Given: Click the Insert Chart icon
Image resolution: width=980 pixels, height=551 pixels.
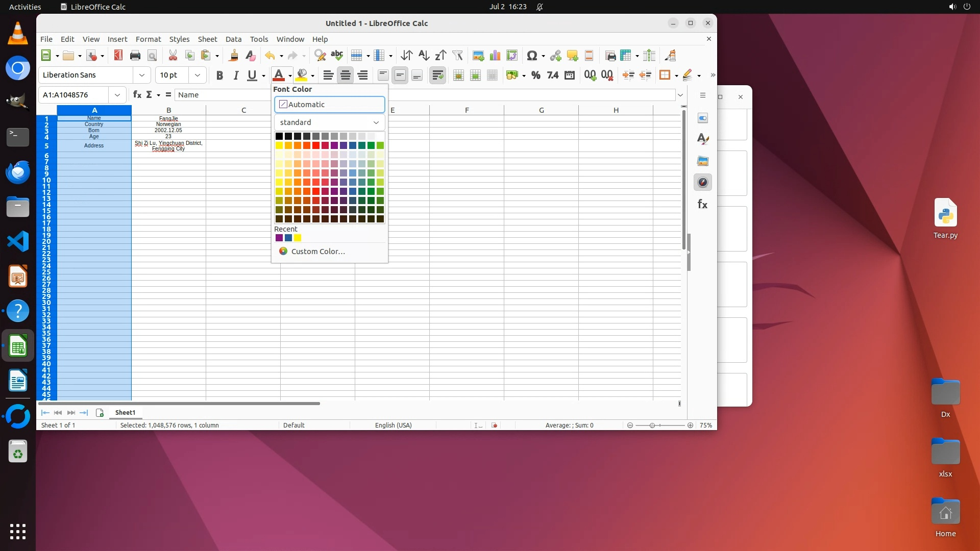Looking at the screenshot, I should pos(495,56).
